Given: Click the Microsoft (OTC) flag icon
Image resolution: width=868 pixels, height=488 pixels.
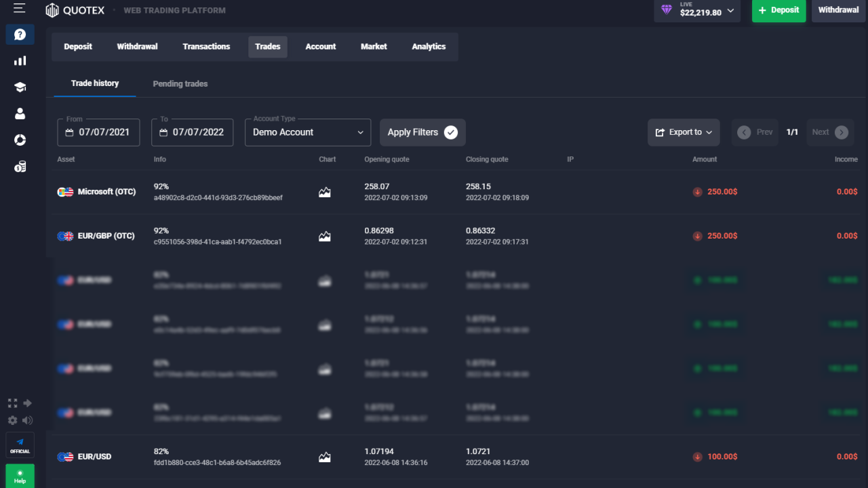Looking at the screenshot, I should tap(65, 192).
